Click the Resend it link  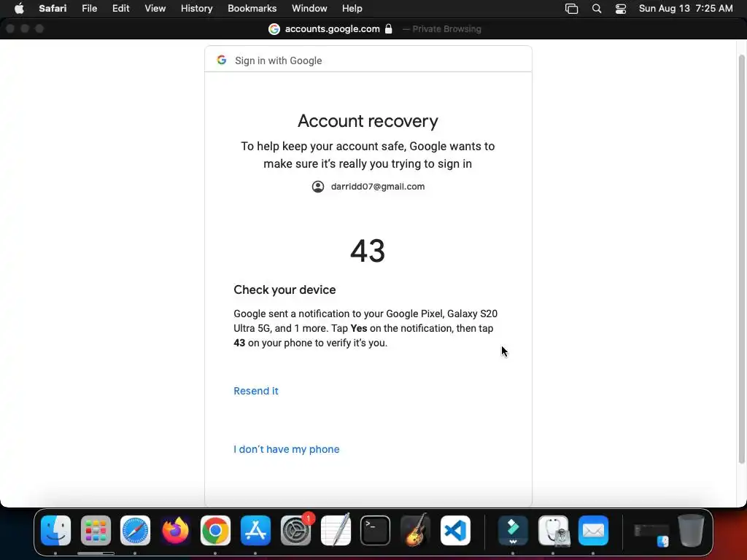[256, 391]
